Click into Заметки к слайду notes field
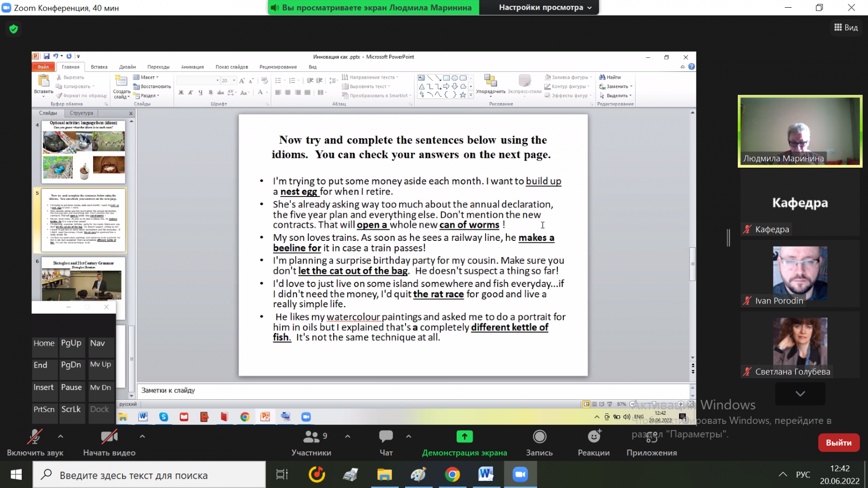 pyautogui.click(x=412, y=391)
